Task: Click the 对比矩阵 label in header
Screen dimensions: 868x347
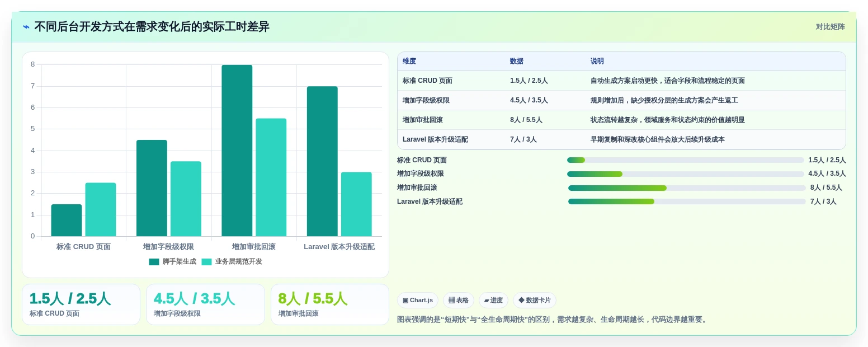Action: tap(830, 27)
